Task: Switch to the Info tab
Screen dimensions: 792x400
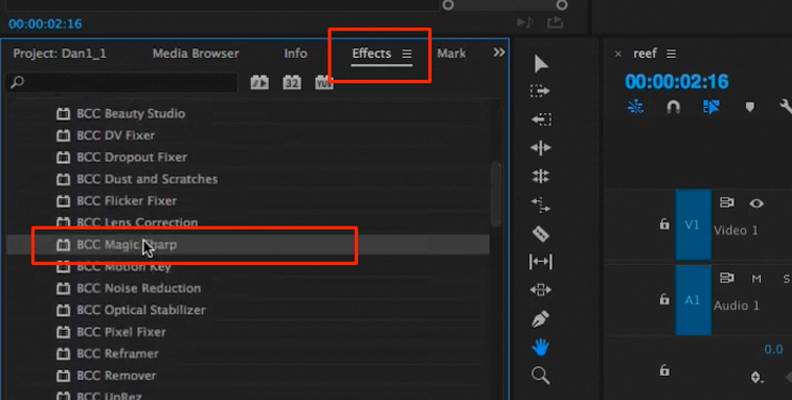Action: (295, 54)
